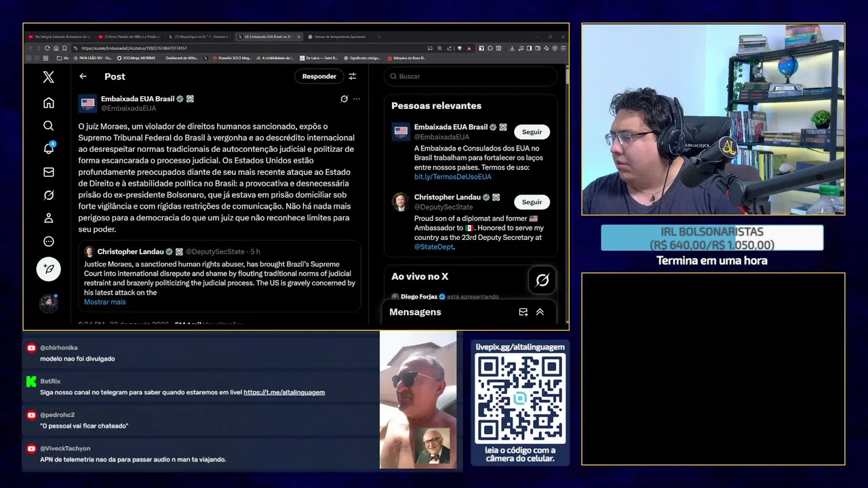
Task: Go back with the Post arrow
Action: pos(83,77)
